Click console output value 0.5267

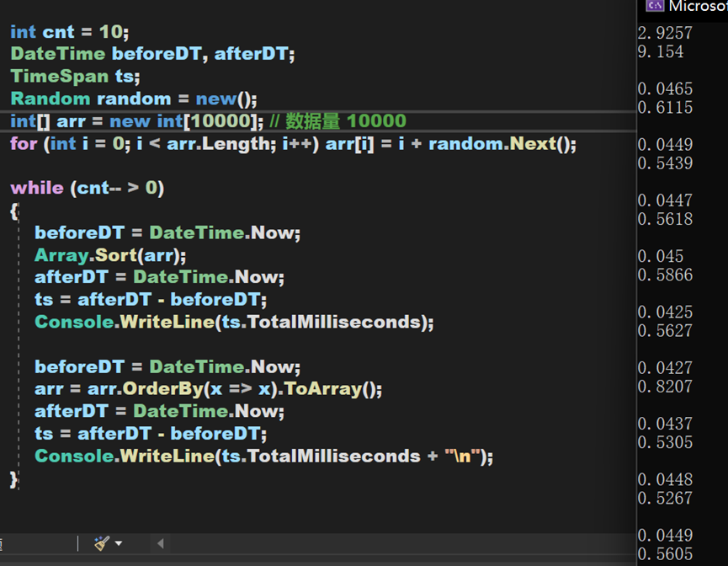tap(665, 498)
